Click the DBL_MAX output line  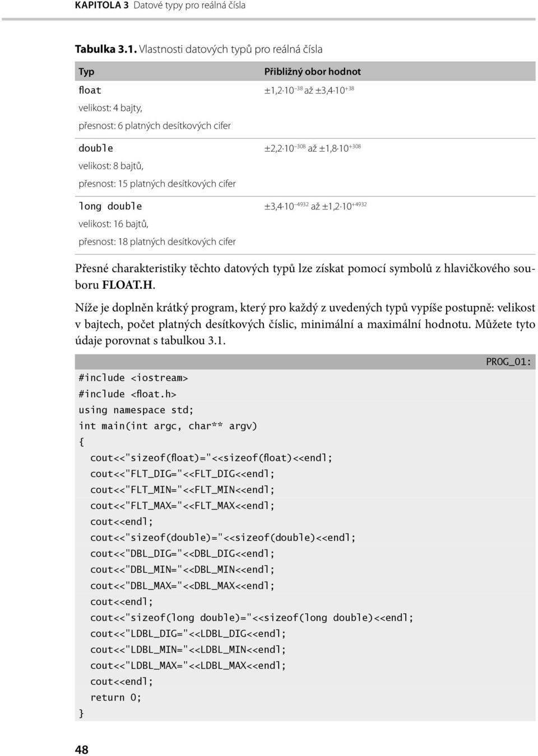tap(183, 586)
